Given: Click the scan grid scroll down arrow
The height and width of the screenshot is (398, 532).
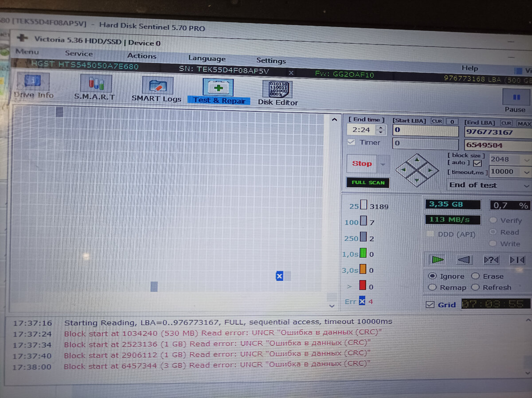Looking at the screenshot, I should [x=332, y=306].
